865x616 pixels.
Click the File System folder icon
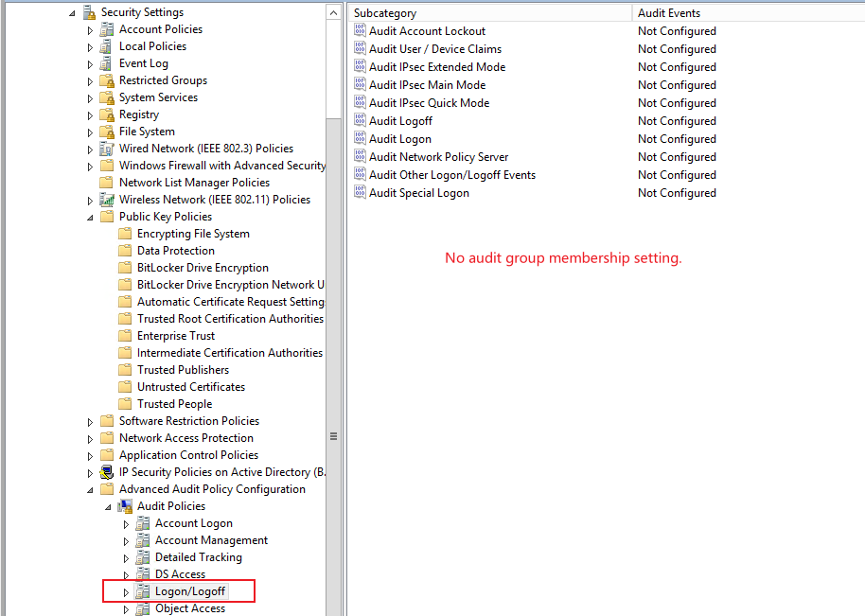(x=107, y=132)
